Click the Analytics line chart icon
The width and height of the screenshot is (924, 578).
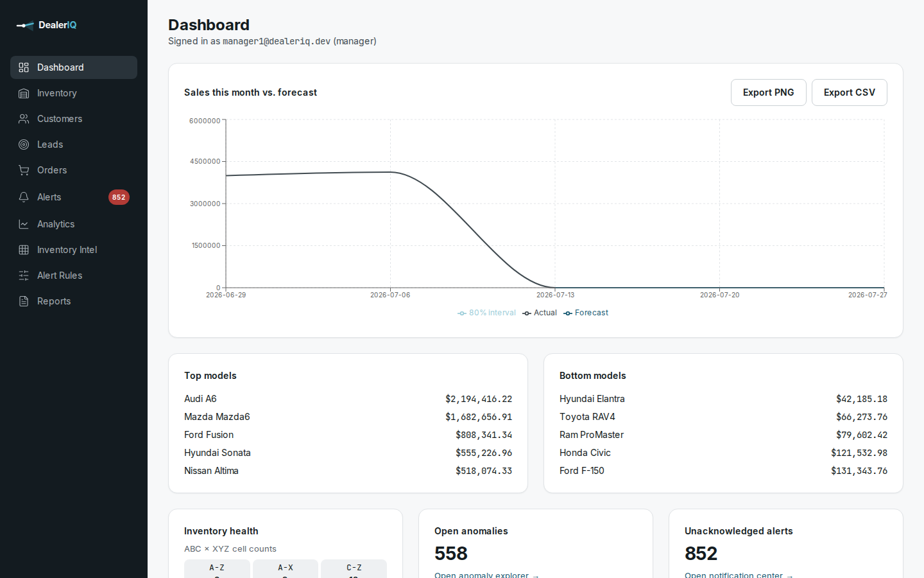point(24,224)
